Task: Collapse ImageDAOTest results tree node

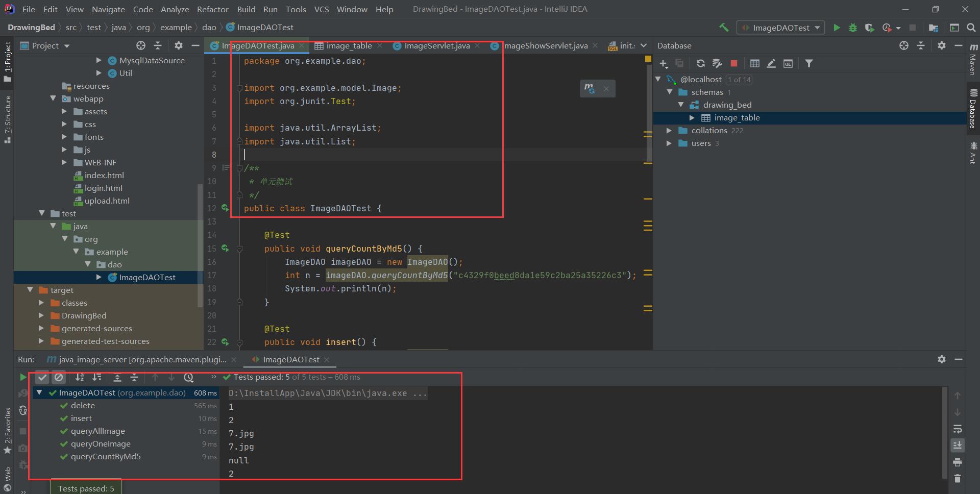Action: tap(39, 393)
